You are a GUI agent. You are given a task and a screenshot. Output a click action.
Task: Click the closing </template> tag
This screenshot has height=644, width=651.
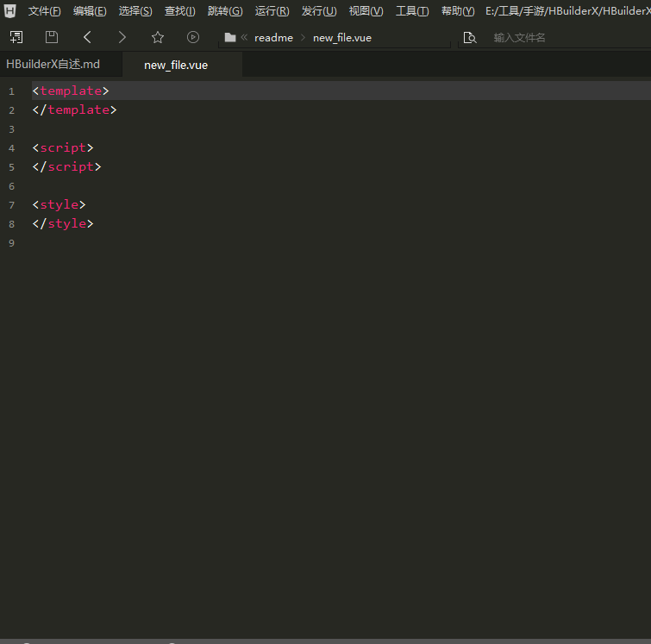tap(74, 110)
